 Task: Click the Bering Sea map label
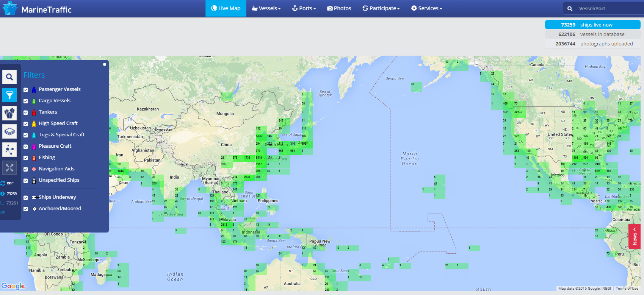coord(395,78)
